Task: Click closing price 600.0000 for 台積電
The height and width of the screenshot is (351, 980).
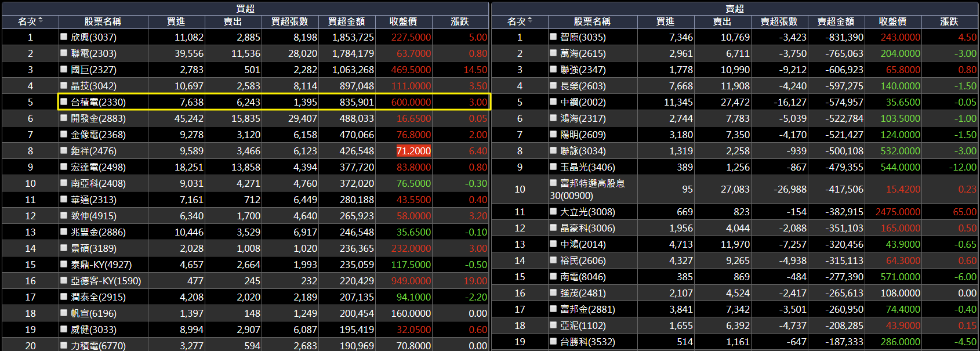Action: 411,102
